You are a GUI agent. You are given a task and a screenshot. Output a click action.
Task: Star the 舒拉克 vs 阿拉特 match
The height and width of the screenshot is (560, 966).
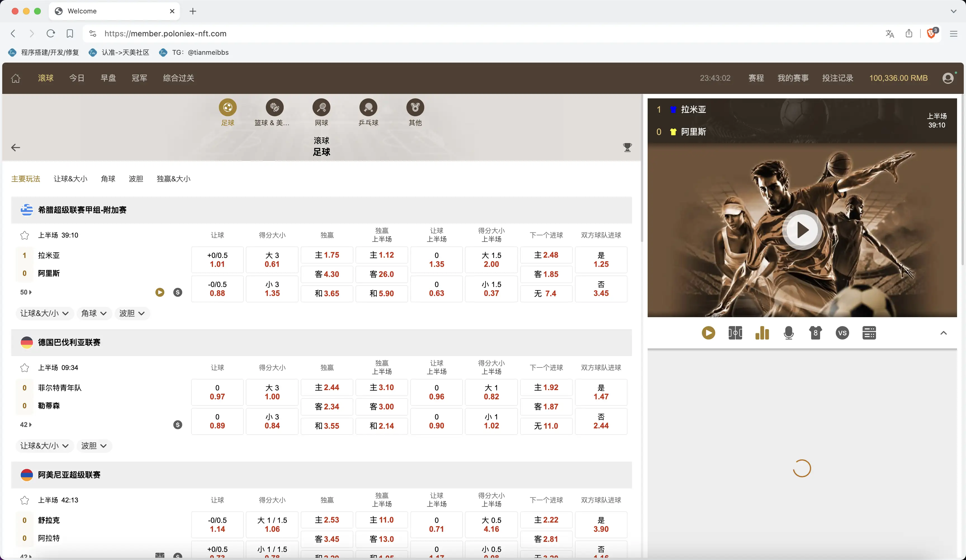[x=25, y=500]
